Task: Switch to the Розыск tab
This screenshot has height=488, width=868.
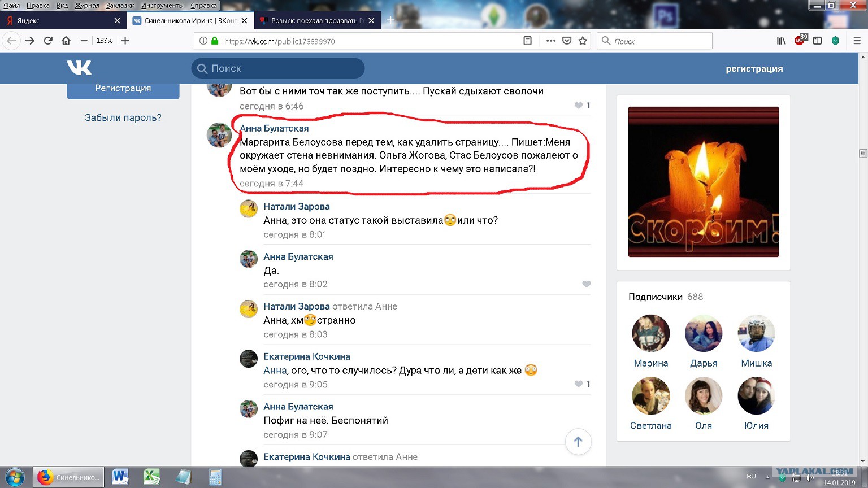Action: tap(316, 20)
